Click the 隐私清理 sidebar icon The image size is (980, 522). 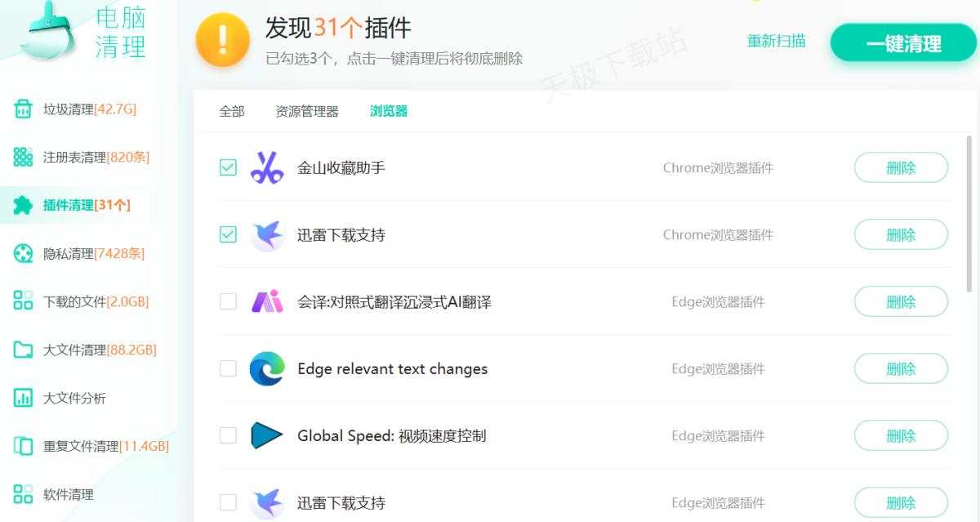coord(23,253)
